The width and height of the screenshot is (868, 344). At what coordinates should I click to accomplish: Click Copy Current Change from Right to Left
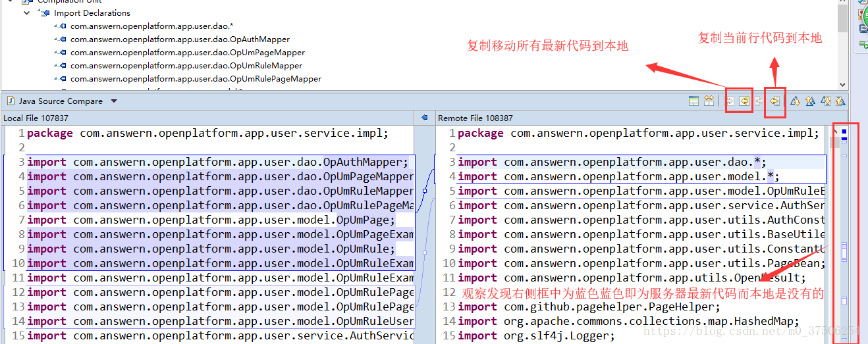pos(775,101)
